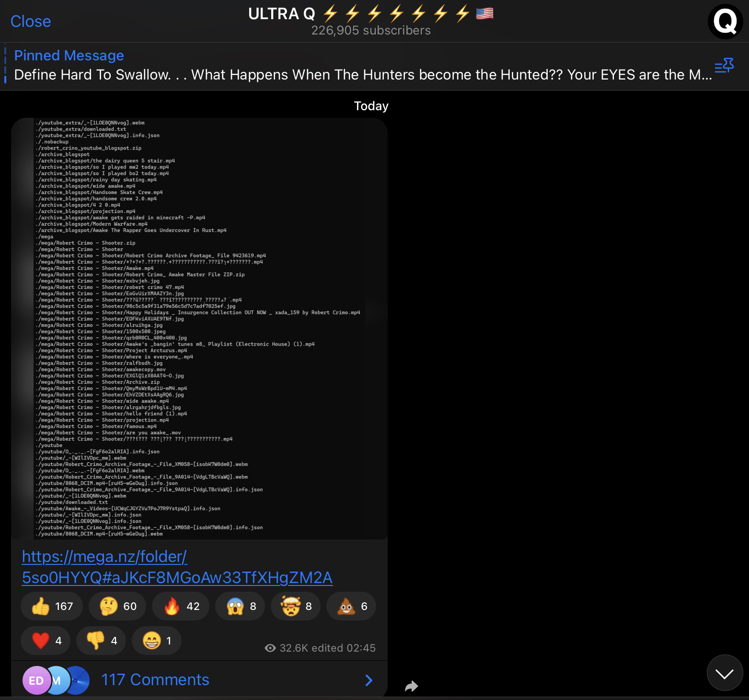The width and height of the screenshot is (749, 700).
Task: Open the 117 Comments thread
Action: tap(199, 680)
